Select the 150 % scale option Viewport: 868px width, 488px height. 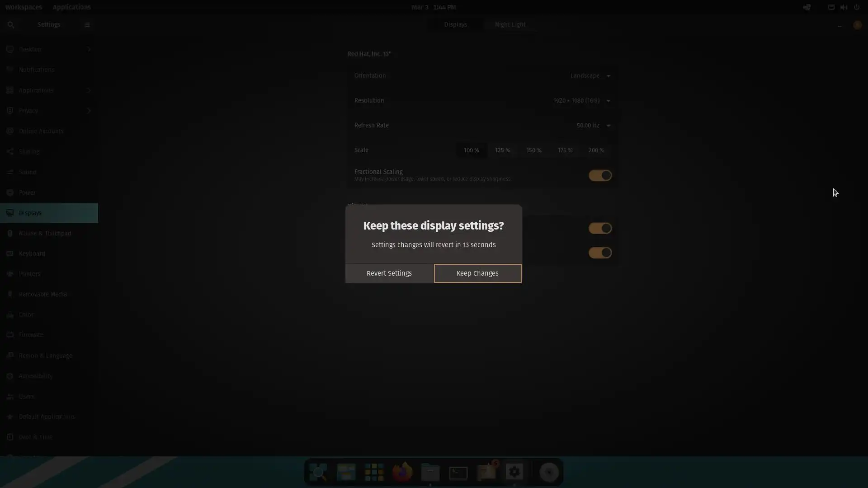point(533,150)
